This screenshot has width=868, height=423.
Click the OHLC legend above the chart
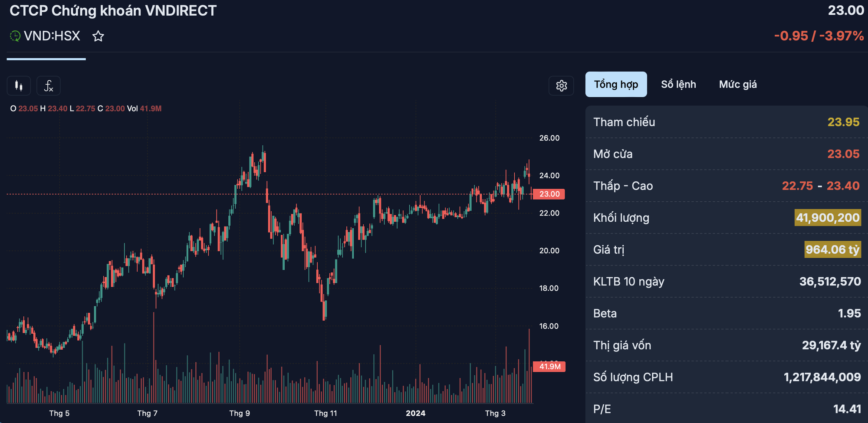86,108
